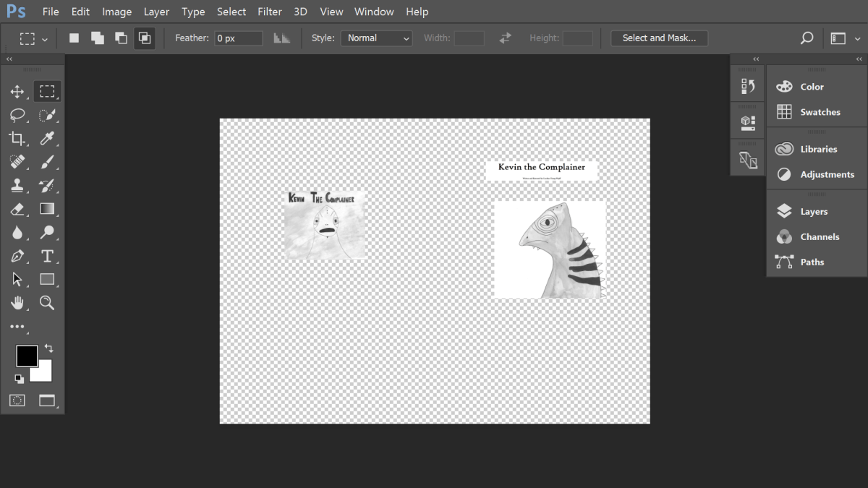
Task: Click the Select and Mask button
Action: (x=659, y=38)
